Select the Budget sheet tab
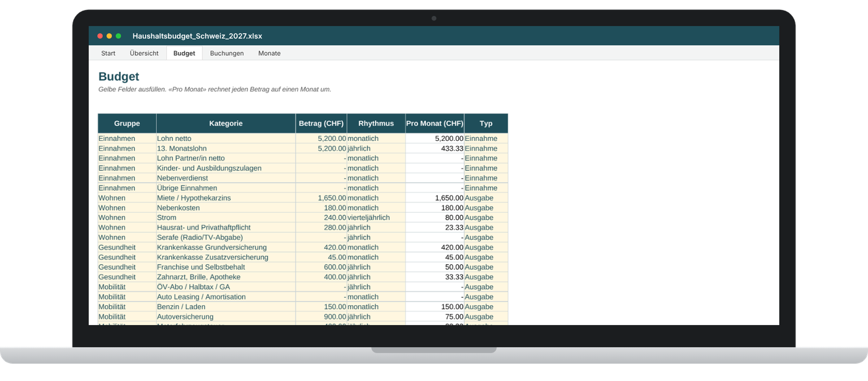Viewport: 868px width, 381px height. click(x=184, y=53)
